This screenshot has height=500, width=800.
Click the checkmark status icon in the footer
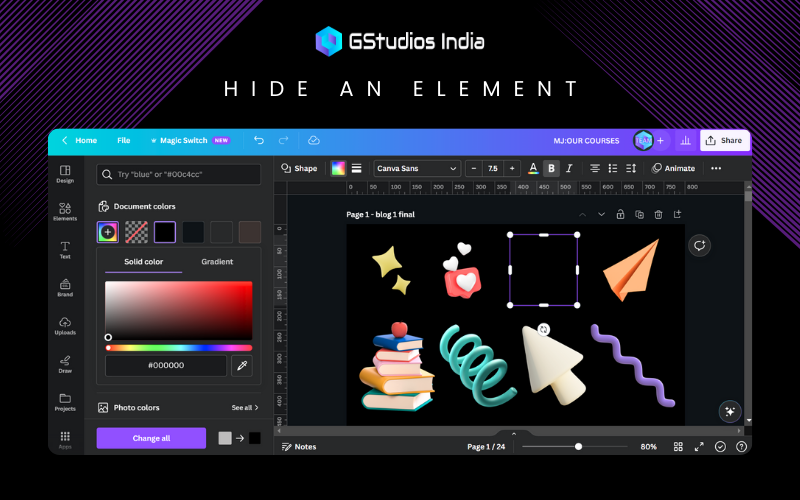720,446
